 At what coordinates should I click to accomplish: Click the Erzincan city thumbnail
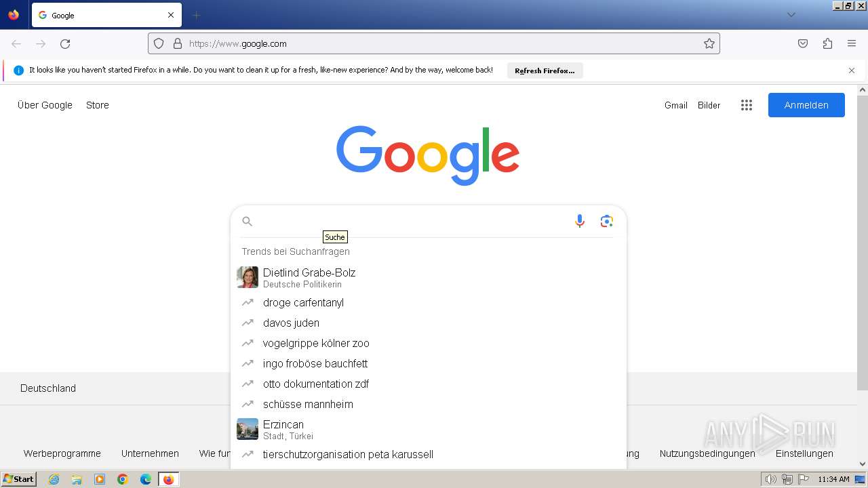click(x=248, y=429)
